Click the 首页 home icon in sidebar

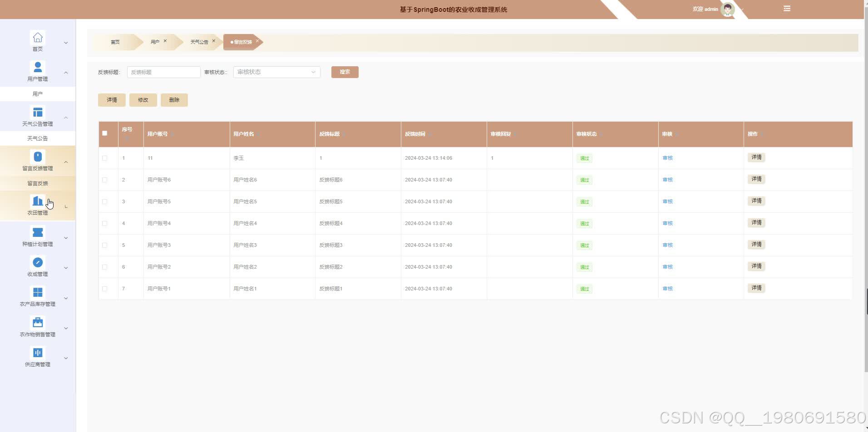(x=38, y=37)
